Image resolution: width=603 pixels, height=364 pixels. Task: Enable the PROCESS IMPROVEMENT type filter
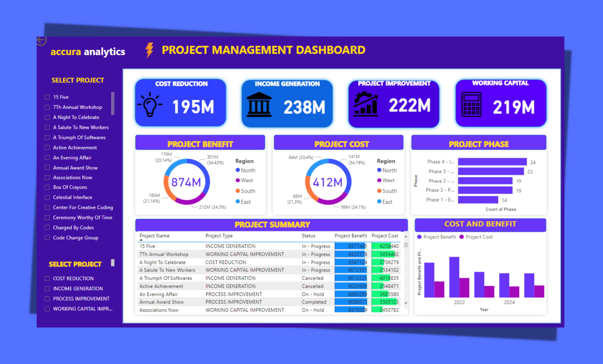[47, 299]
